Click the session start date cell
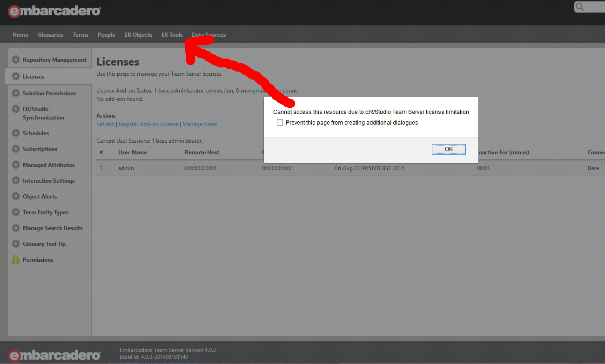Screen dimensions: 605x364 [370, 168]
